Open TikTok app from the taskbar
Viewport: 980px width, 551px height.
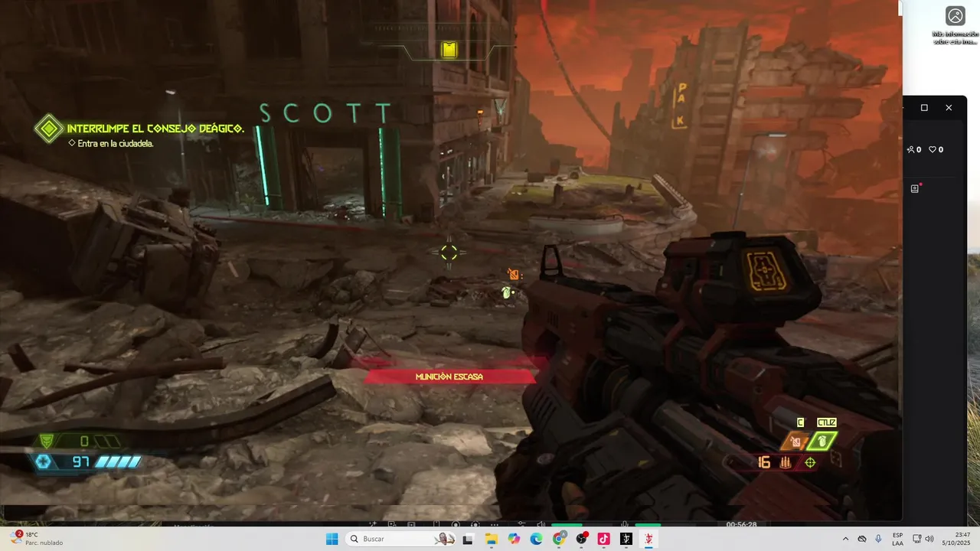(x=604, y=539)
